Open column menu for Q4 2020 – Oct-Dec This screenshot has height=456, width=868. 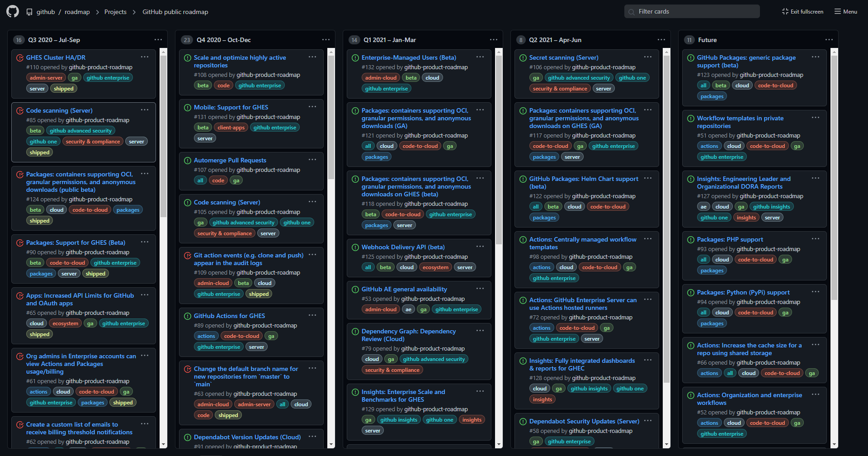click(x=326, y=40)
